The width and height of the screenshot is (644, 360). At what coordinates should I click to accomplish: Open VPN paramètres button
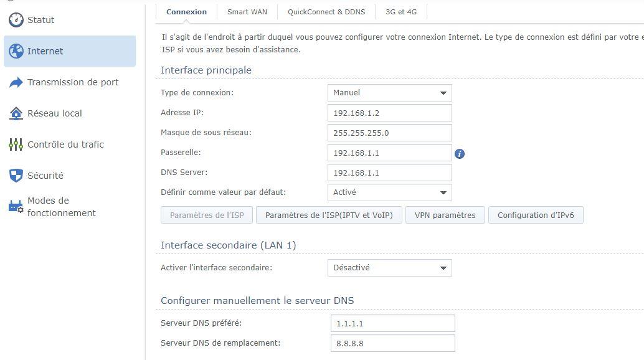point(445,216)
